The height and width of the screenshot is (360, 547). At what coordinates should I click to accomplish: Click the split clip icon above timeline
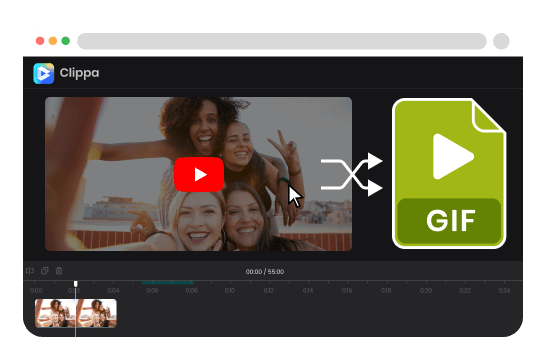[30, 271]
